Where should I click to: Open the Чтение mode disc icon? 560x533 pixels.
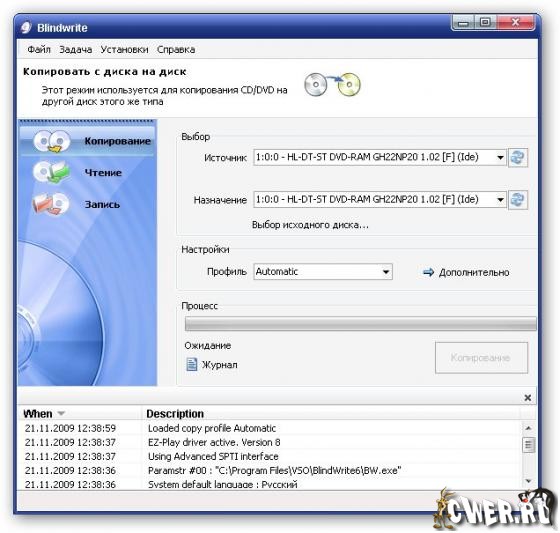(x=51, y=172)
